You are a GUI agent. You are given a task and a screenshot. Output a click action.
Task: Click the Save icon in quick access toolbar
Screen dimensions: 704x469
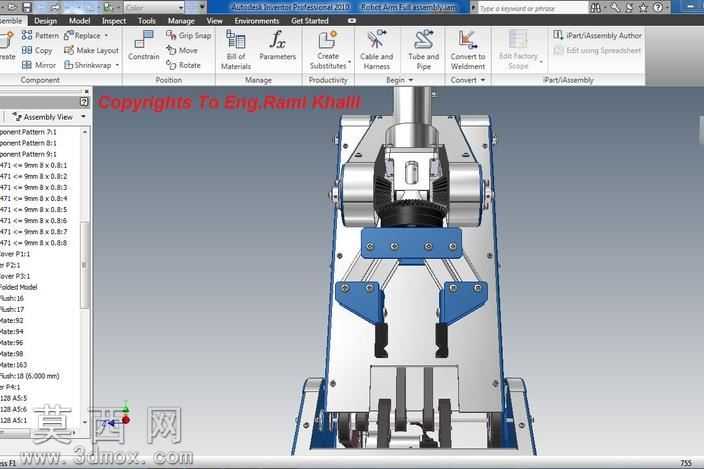[27, 7]
